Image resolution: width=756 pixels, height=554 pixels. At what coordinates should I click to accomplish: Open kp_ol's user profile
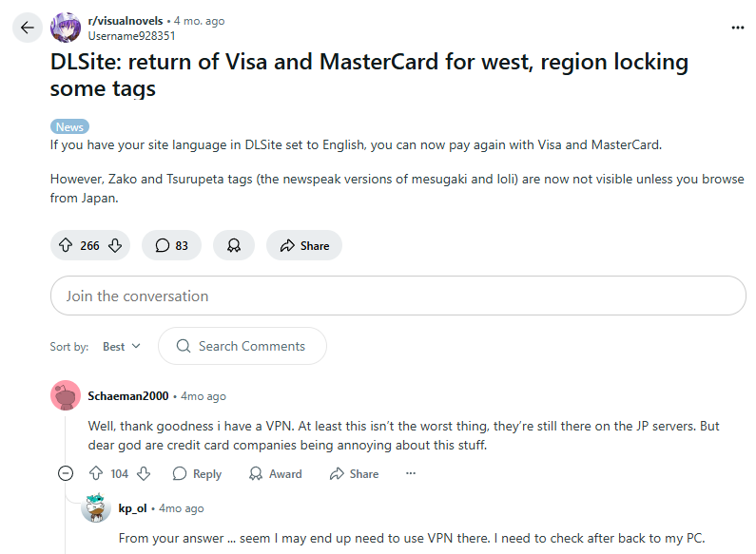point(132,508)
